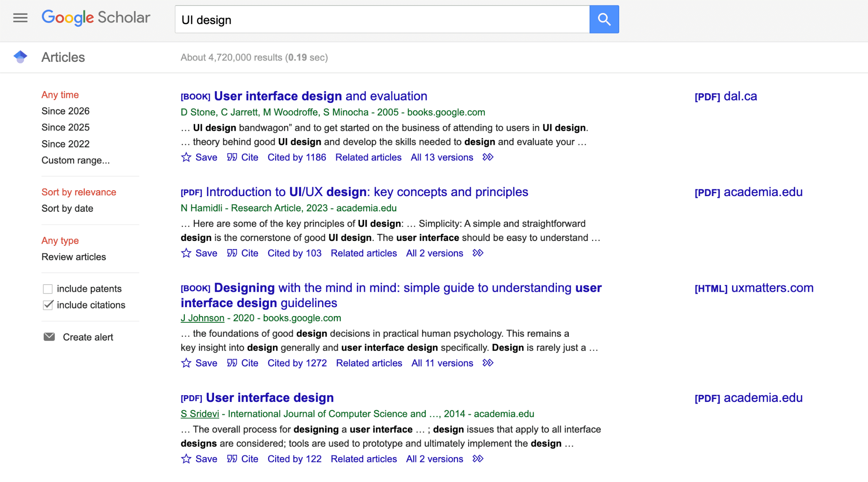Open the dal.ca PDF link
The height and width of the screenshot is (482, 868).
[x=726, y=96]
